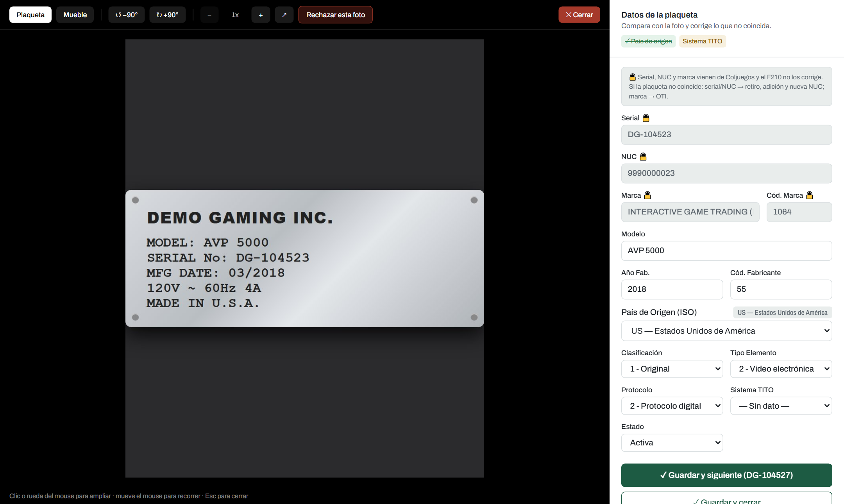
Task: Change the Estado dropdown value
Action: [x=672, y=443]
